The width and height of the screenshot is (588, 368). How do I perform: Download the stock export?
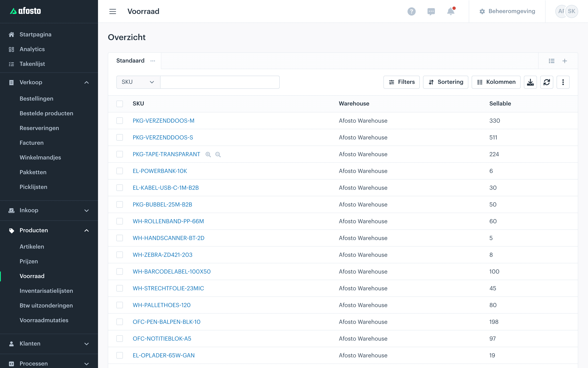coord(530,82)
